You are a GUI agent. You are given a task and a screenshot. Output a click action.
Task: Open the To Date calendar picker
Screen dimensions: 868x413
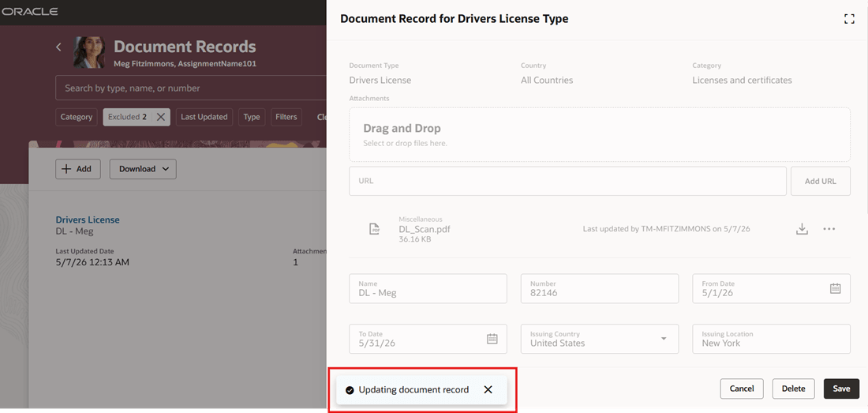pyautogui.click(x=492, y=338)
